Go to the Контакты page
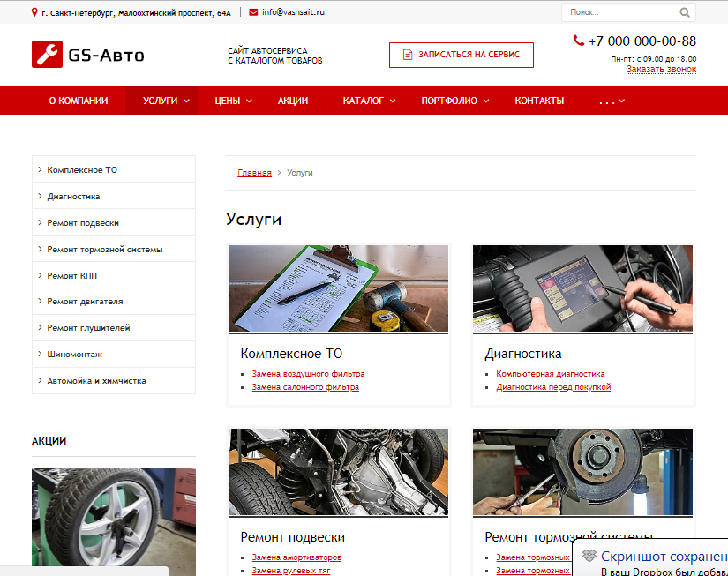This screenshot has width=728, height=576. click(539, 101)
